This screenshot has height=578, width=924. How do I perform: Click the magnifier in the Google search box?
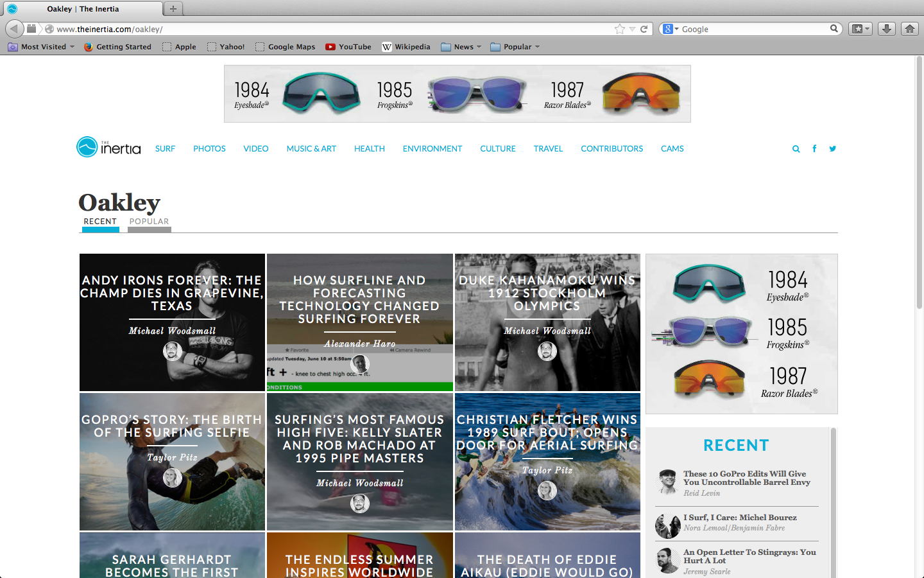834,28
